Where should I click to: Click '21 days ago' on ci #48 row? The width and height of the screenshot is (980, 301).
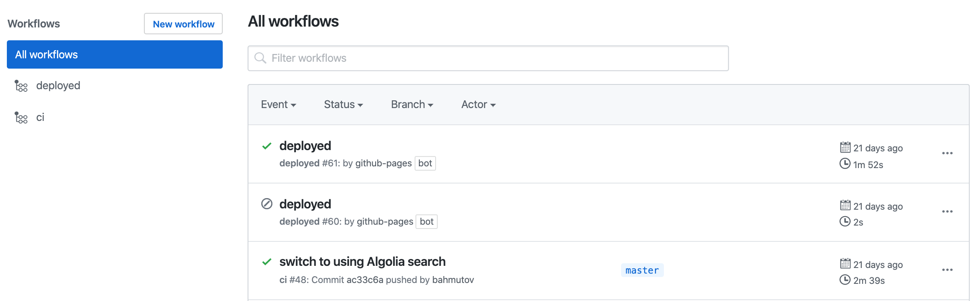(878, 265)
